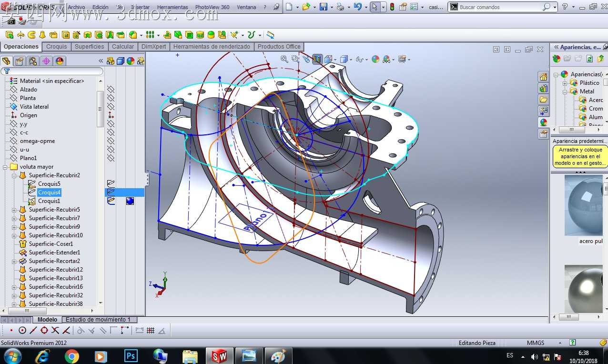Toggle hide/show marker beside Origen
This screenshot has width=608, height=364.
(x=111, y=115)
